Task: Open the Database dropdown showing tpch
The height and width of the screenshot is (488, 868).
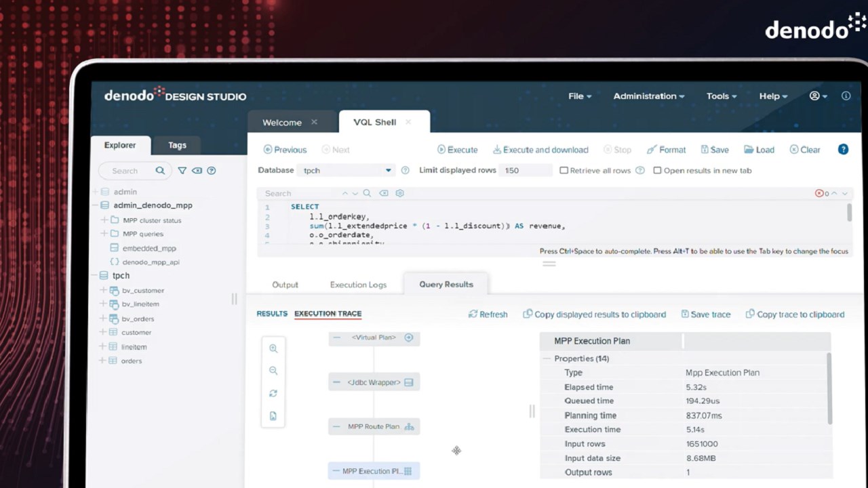Action: pos(346,171)
